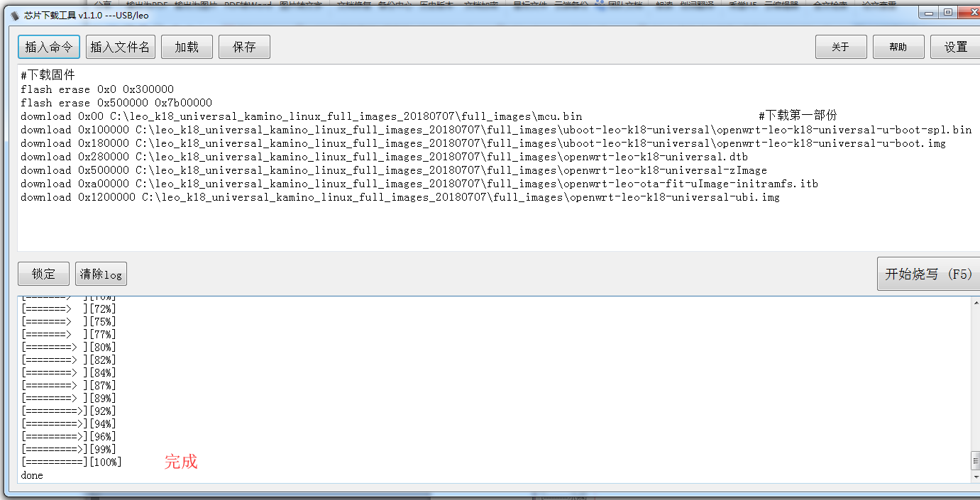Viewport: 980px width, 500px height.
Task: Click the 'flash erase 0x0 0x300000' line
Action: click(97, 89)
